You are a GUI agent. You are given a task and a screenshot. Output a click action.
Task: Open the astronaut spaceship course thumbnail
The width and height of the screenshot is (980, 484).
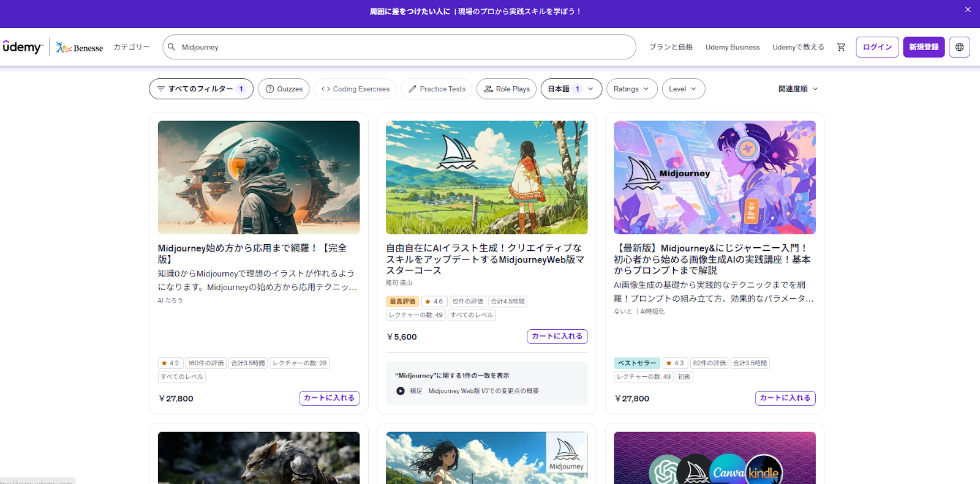pos(258,177)
